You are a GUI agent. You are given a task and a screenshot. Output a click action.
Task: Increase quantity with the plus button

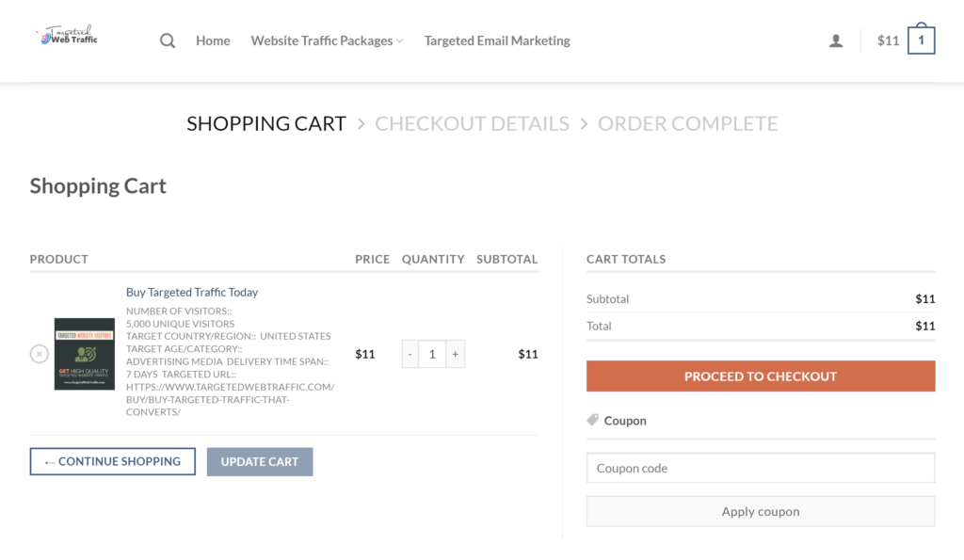[455, 354]
